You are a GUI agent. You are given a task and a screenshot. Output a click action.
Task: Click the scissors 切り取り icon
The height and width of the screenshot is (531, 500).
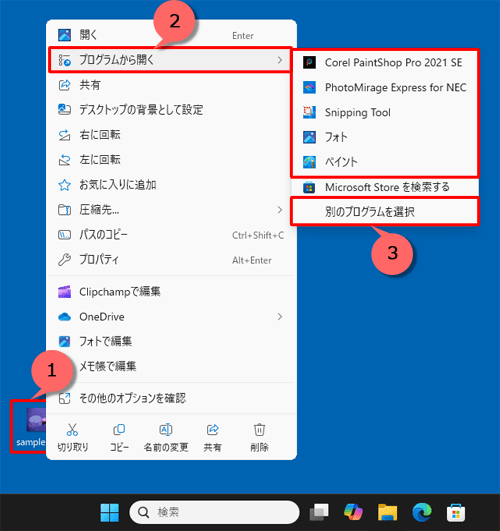pos(72,429)
